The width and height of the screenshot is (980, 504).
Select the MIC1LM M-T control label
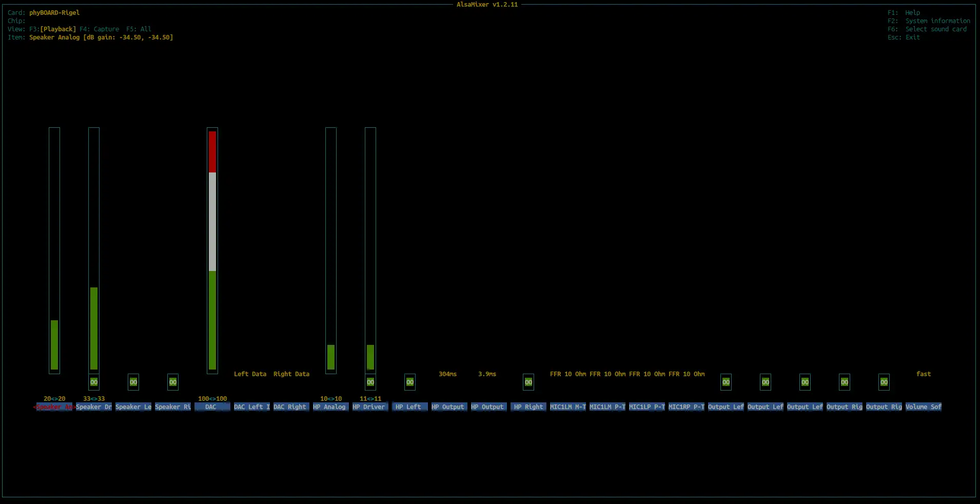(567, 407)
